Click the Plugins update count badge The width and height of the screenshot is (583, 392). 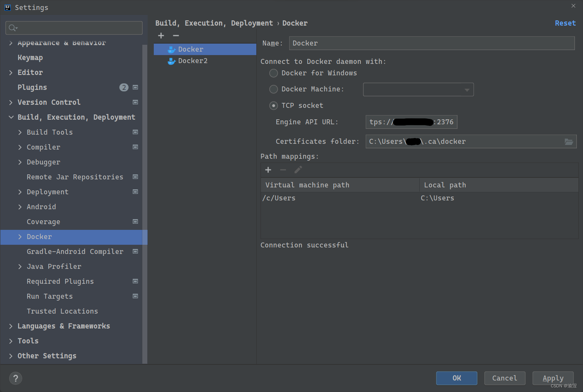124,88
